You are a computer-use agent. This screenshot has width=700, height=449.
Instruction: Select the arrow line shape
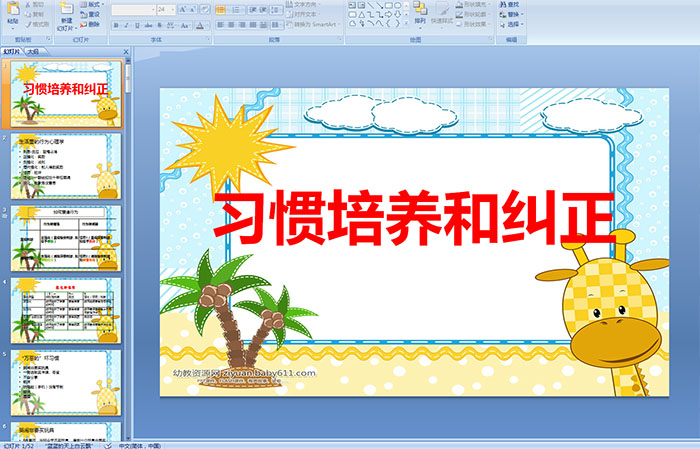pyautogui.click(x=379, y=5)
